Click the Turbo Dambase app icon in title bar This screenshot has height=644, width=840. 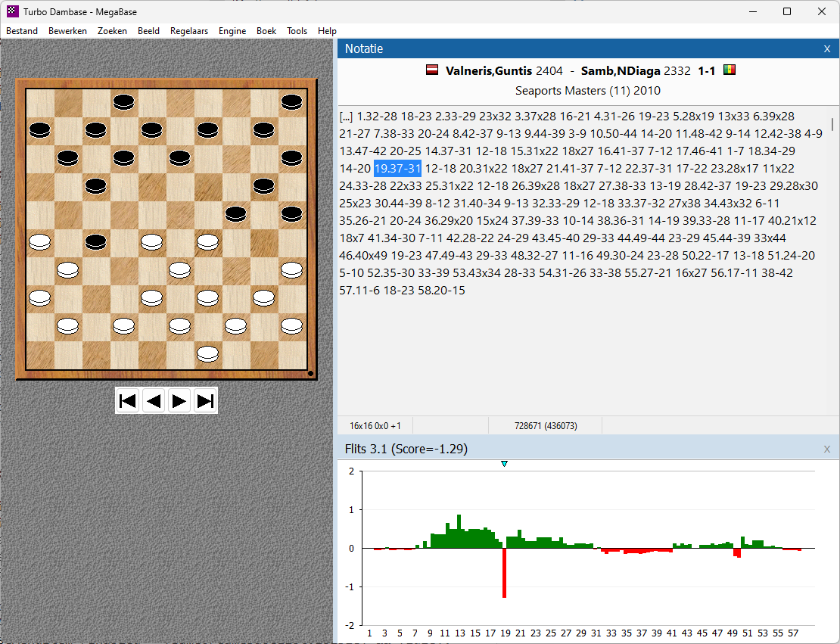12,11
